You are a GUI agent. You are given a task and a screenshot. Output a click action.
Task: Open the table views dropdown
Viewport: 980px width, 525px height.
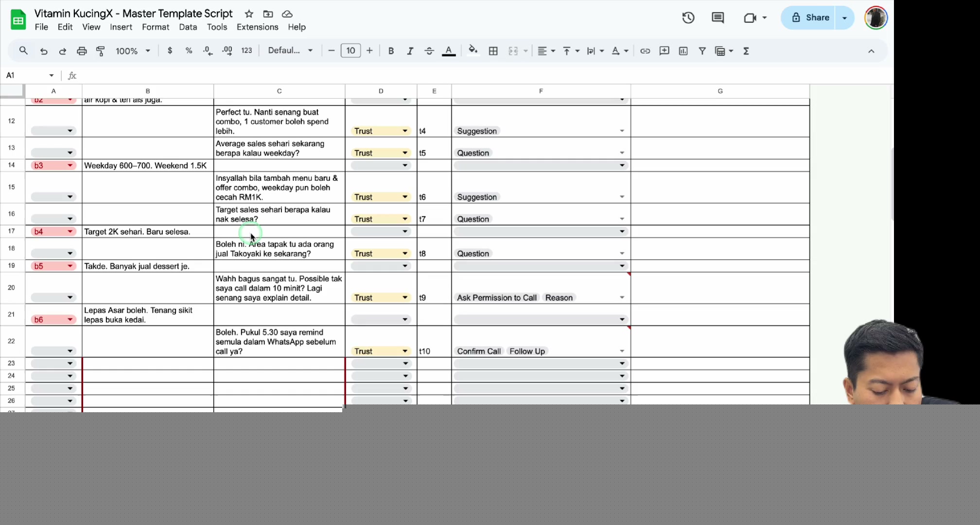coord(724,51)
